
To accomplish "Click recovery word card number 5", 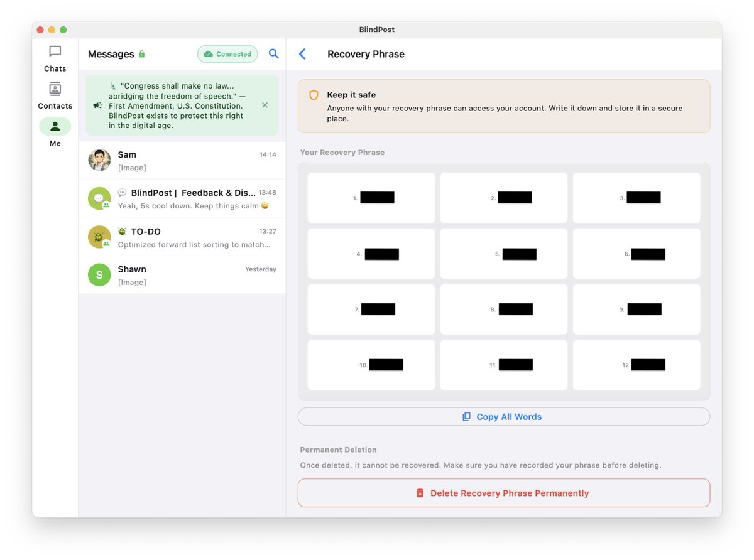I will [504, 254].
